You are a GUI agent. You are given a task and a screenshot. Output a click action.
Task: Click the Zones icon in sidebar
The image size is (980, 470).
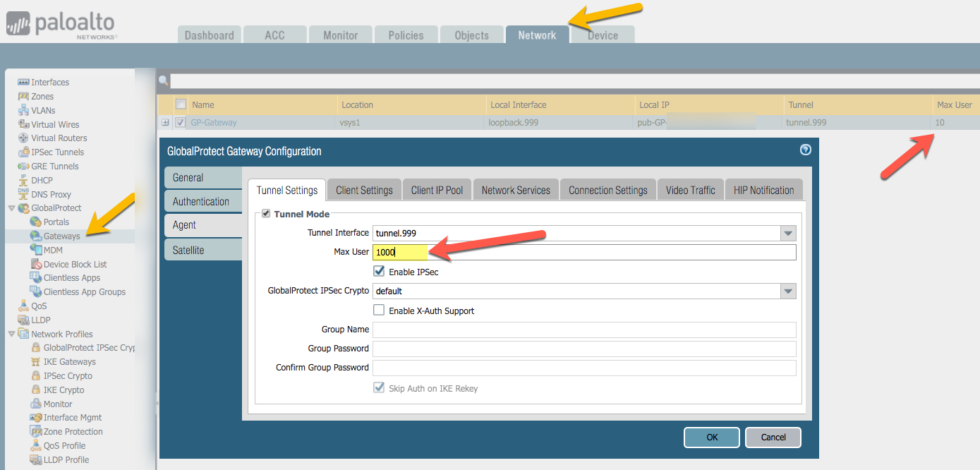click(23, 96)
